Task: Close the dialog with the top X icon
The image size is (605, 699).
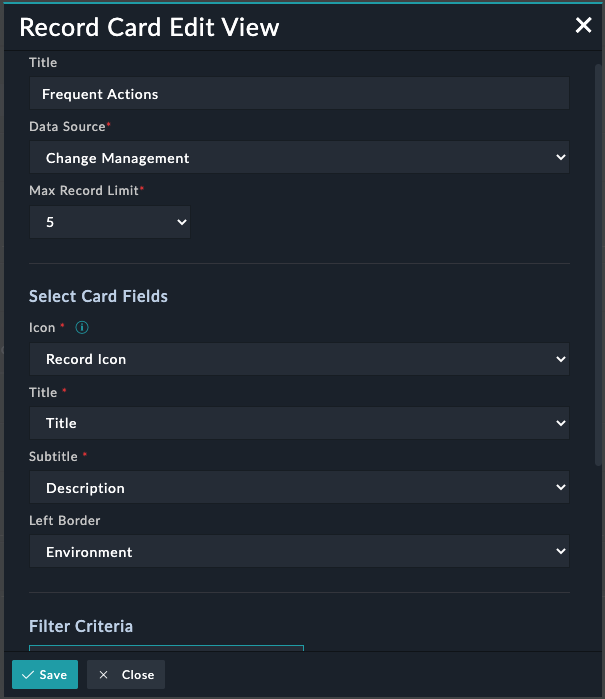Action: [583, 26]
